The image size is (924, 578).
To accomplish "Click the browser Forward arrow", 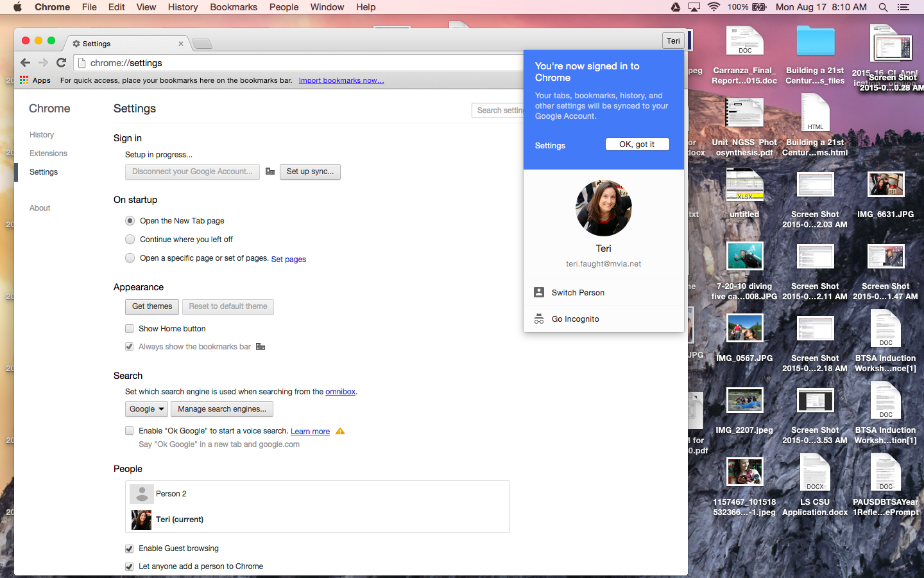I will 43,62.
